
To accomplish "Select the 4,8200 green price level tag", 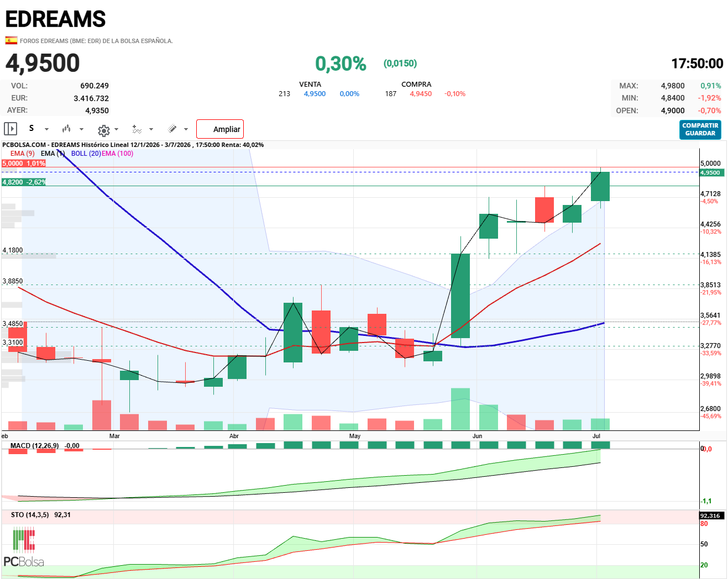I will click(x=24, y=182).
